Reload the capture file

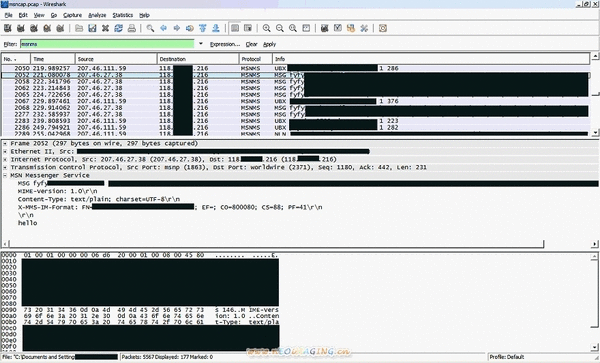pos(118,28)
